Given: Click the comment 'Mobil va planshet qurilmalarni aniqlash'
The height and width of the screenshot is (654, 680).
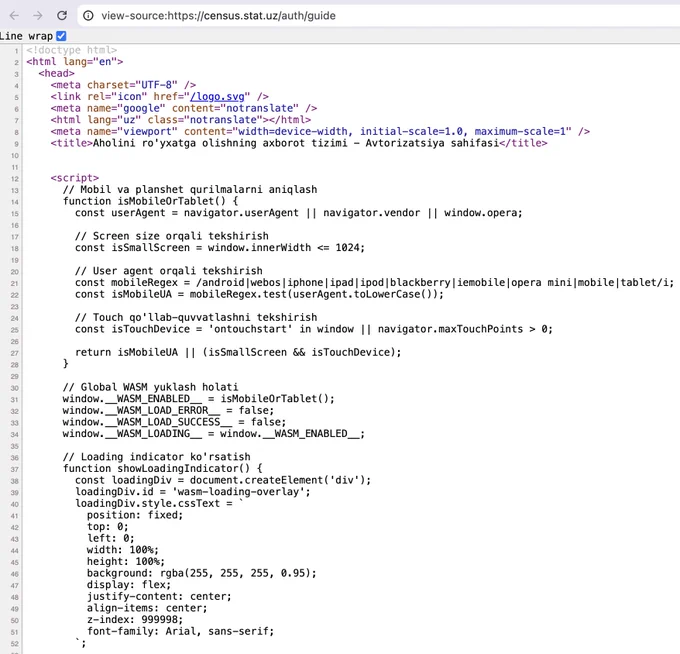Looking at the screenshot, I should (199, 190).
